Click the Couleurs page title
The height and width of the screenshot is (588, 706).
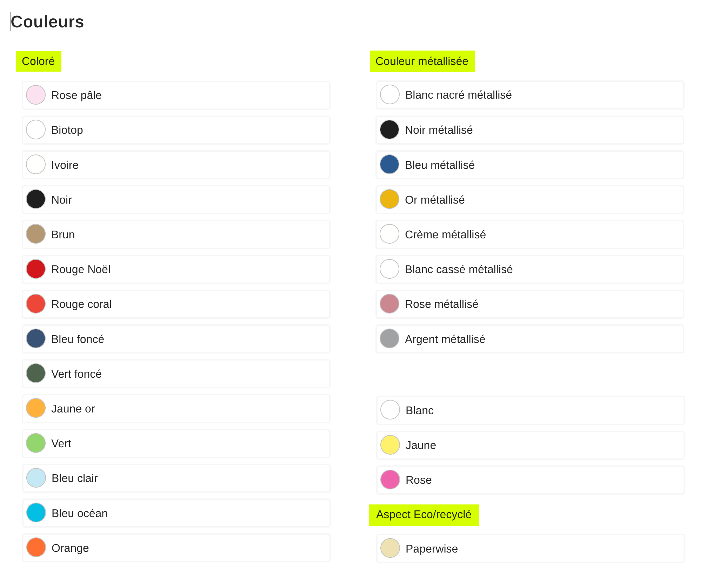tap(47, 22)
